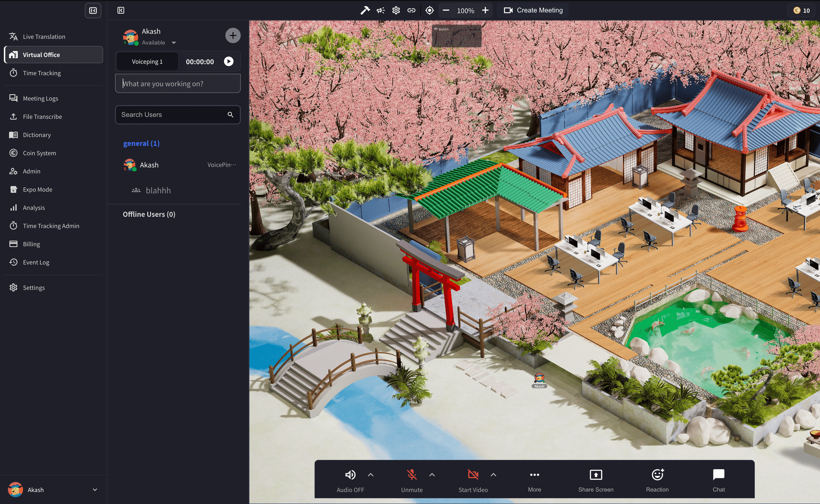Viewport: 820px width, 504px height.
Task: Open audio output options chevron
Action: point(371,475)
